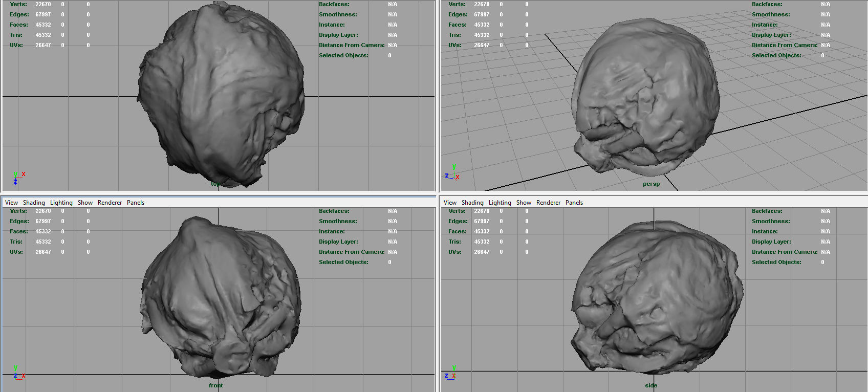Click the 'Edges:' HUD label in the persp view
Image resolution: width=868 pixels, height=392 pixels.
(x=458, y=14)
